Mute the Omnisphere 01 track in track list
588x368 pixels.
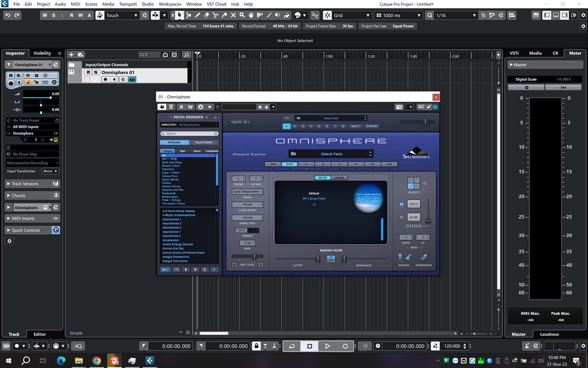coord(88,72)
